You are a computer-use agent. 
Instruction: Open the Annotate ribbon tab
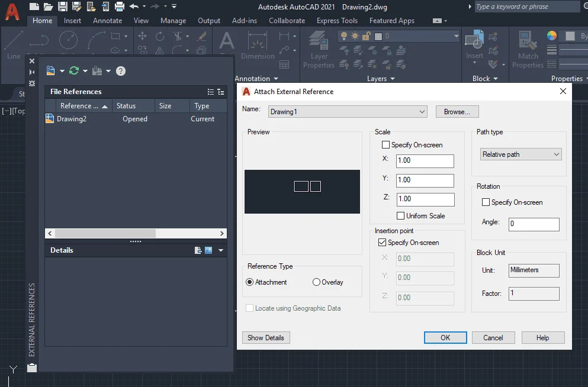coord(108,21)
